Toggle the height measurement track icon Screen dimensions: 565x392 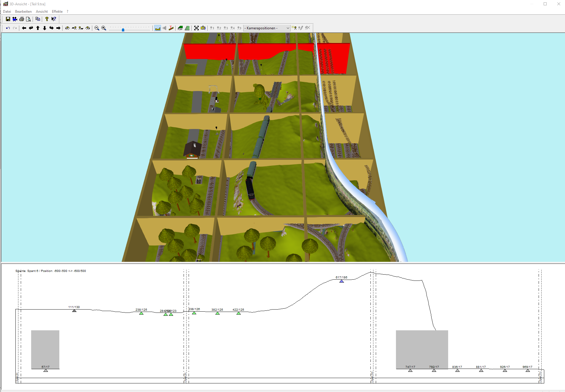[171, 28]
